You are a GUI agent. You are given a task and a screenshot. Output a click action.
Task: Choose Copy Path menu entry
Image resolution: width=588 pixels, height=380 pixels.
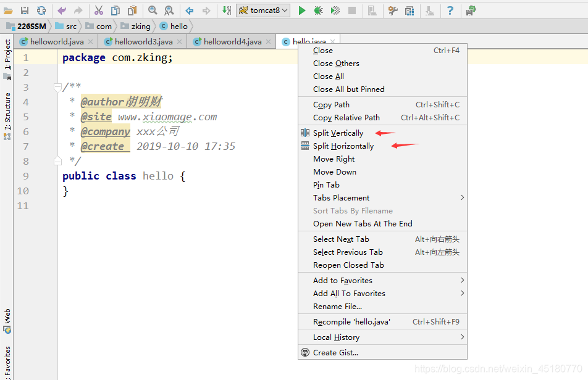point(382,105)
